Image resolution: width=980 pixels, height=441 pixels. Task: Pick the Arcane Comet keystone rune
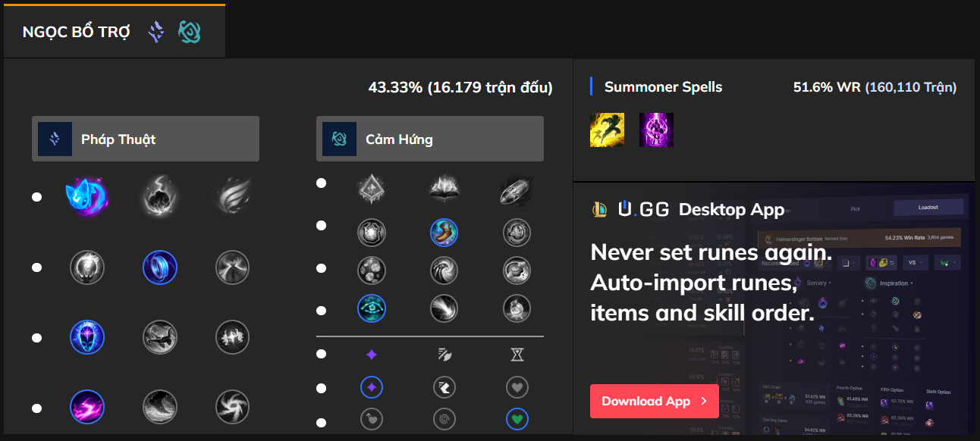(159, 197)
